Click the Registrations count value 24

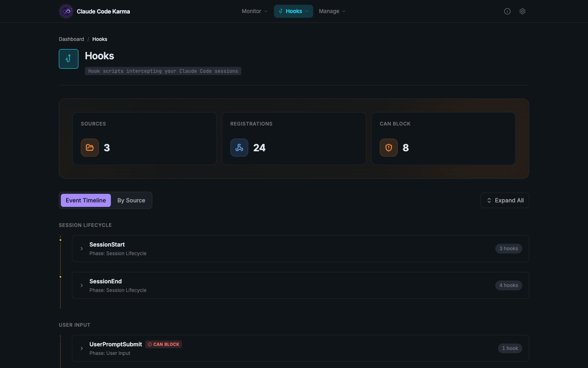point(259,148)
